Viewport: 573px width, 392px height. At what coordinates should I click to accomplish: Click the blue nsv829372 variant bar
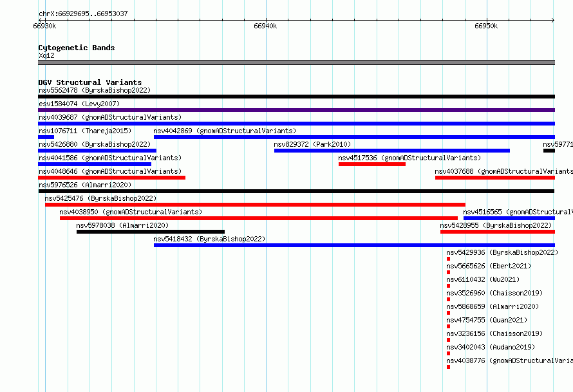(392, 151)
